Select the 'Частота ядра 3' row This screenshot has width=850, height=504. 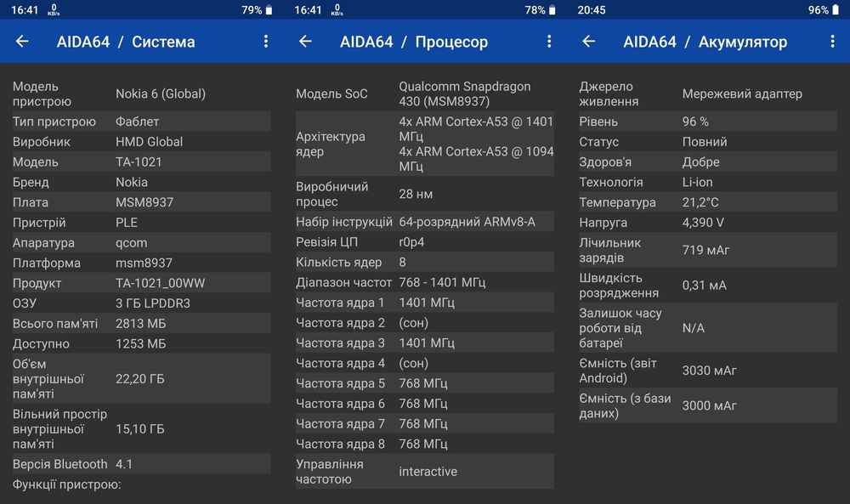(425, 343)
